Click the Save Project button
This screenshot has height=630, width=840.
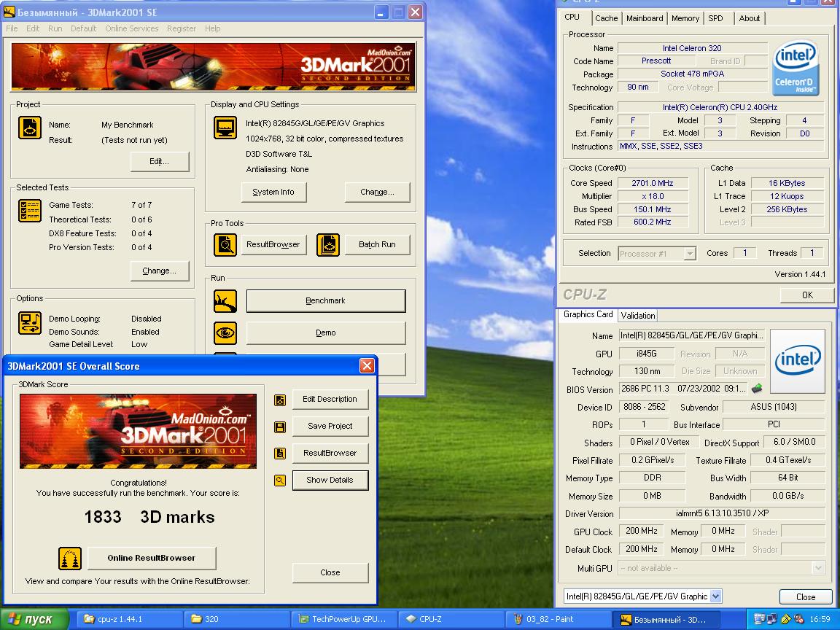(x=330, y=427)
